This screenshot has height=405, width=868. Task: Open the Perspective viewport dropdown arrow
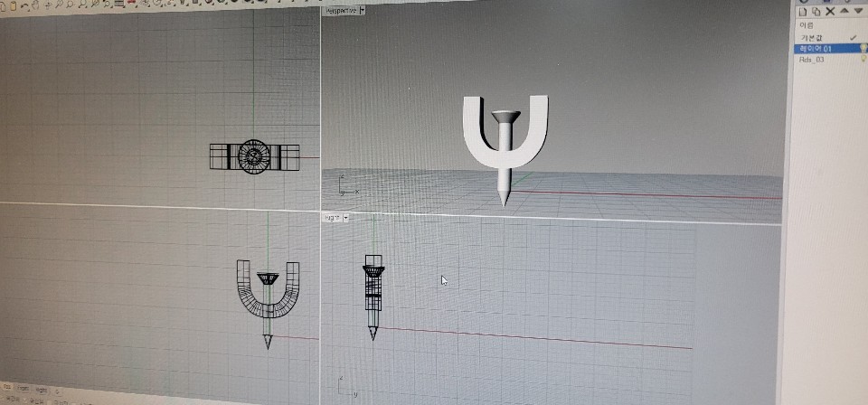(x=362, y=10)
